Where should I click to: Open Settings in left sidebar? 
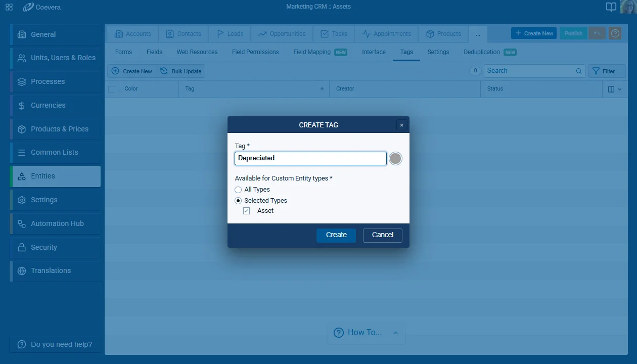point(56,200)
